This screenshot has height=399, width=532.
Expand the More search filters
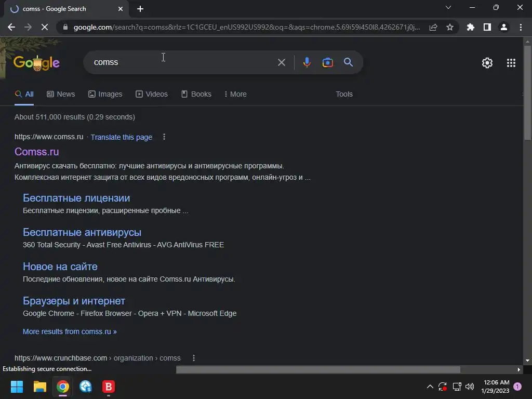[235, 94]
